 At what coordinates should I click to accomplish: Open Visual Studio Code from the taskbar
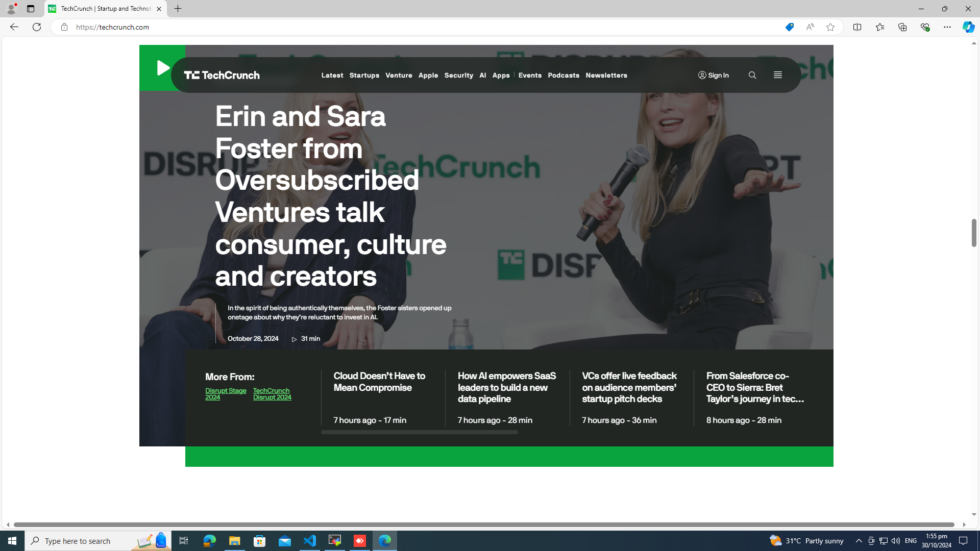310,541
